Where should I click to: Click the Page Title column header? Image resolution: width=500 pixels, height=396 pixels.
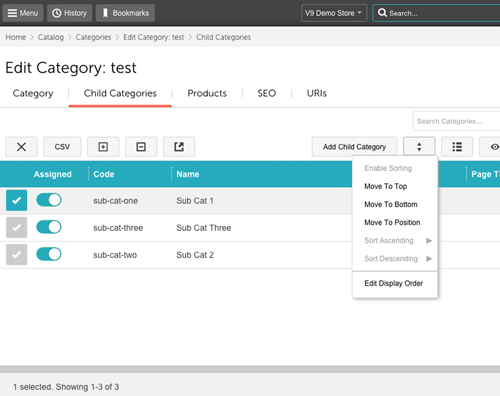pyautogui.click(x=485, y=174)
